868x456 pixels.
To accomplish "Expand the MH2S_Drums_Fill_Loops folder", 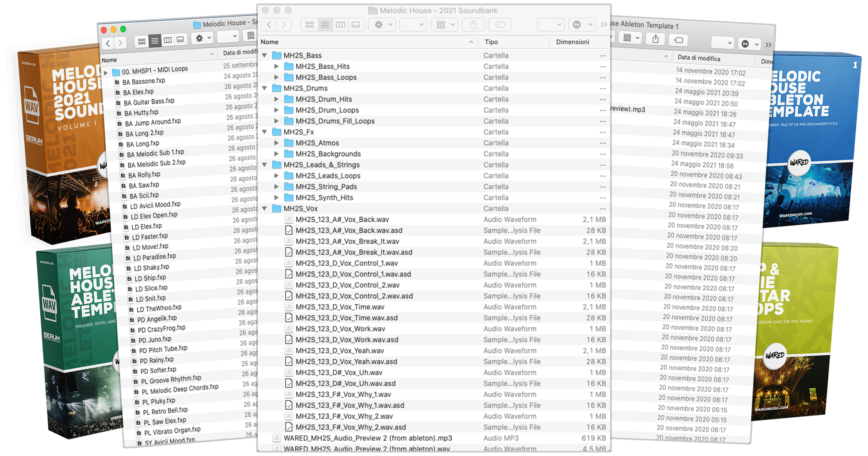I will 277,121.
